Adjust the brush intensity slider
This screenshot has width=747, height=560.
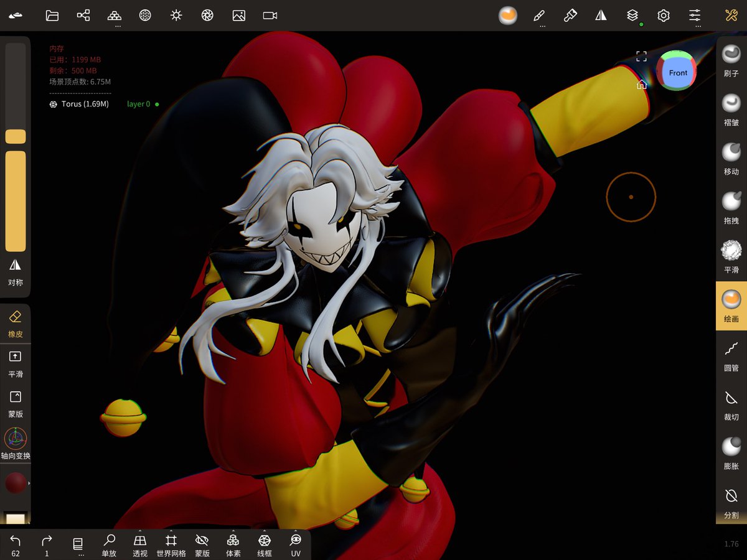click(16, 201)
